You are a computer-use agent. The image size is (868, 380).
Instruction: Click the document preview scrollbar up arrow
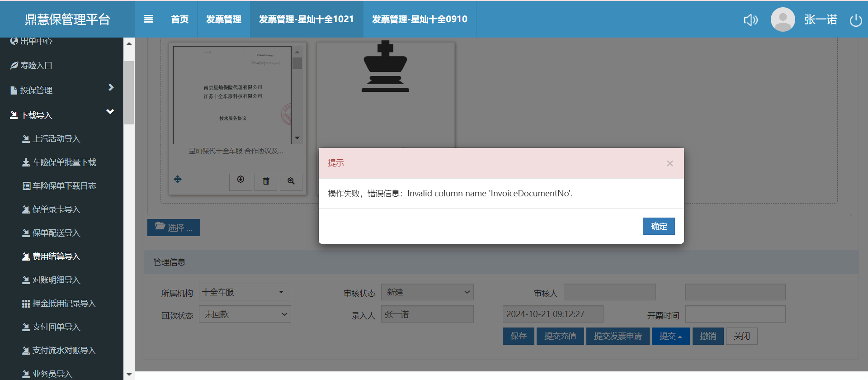coord(297,51)
